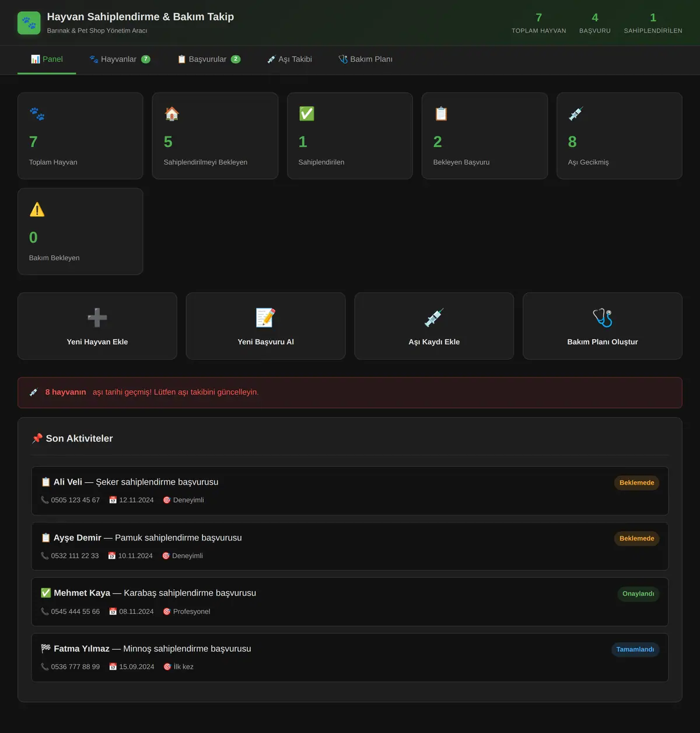This screenshot has height=733, width=700.
Task: Switch to the Bakım Planı tab
Action: point(366,59)
